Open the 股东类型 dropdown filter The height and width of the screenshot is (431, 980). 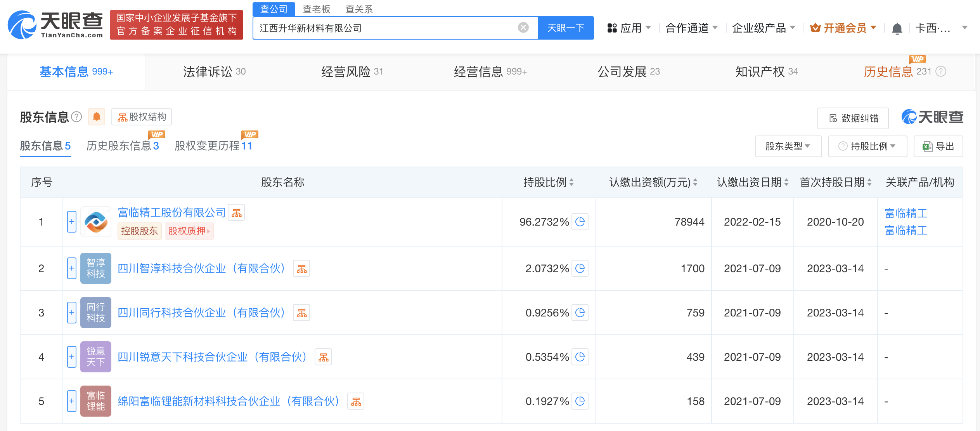(x=788, y=146)
